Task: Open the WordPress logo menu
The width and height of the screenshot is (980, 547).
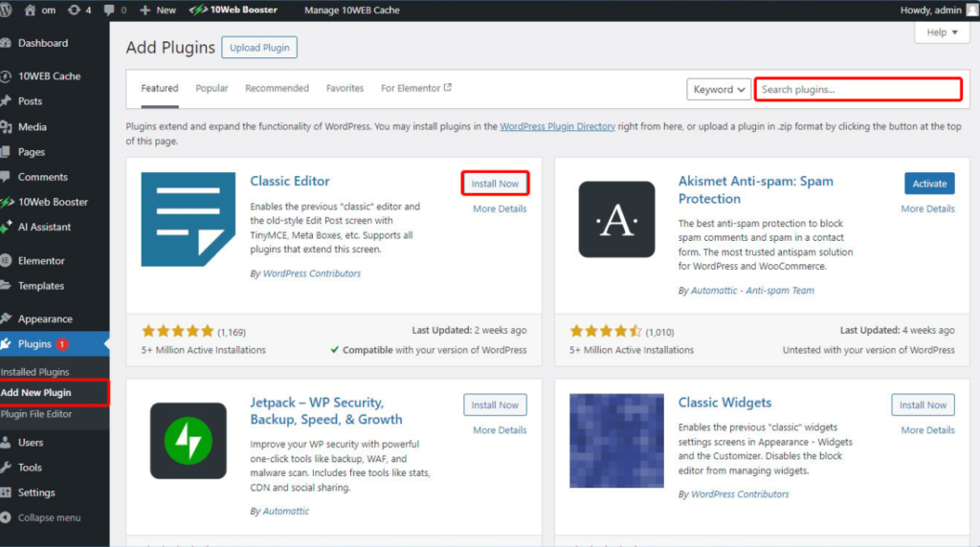Action: (x=5, y=10)
